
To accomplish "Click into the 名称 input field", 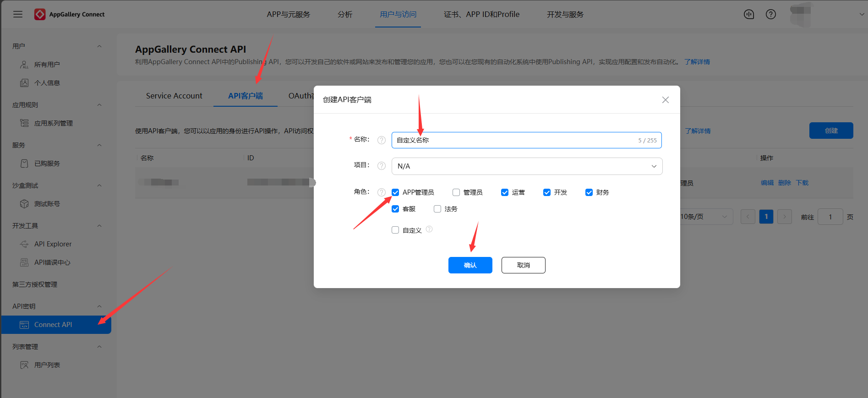I will (527, 140).
